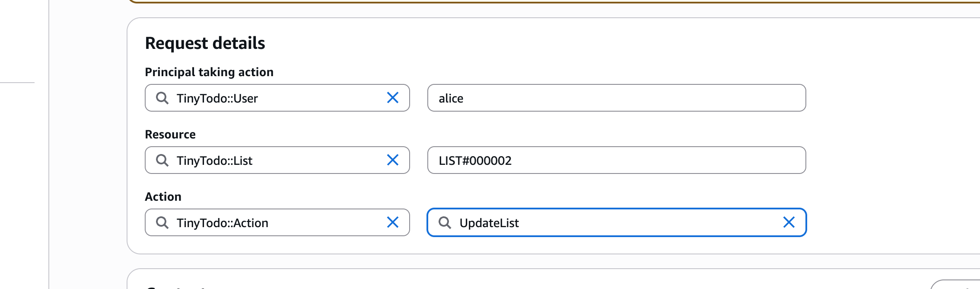Screen dimensions: 980x289
Task: Click the Resource field label
Action: click(x=170, y=135)
